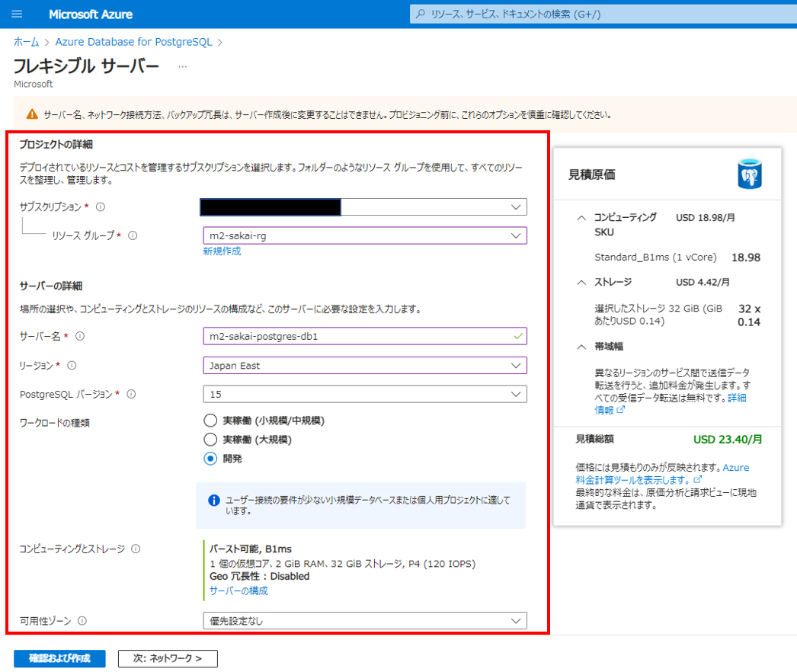Image resolution: width=797 pixels, height=672 pixels.
Task: Click the PostgreSQL elephant icon
Action: coord(750,174)
